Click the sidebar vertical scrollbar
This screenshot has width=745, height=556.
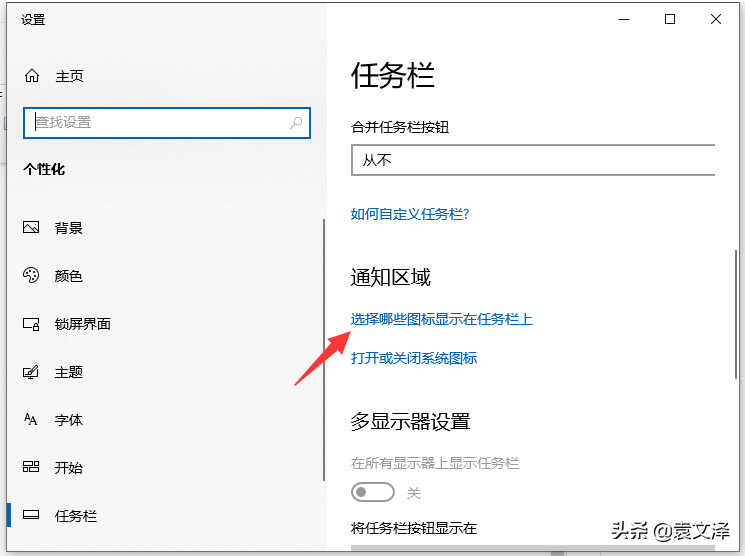pyautogui.click(x=324, y=349)
